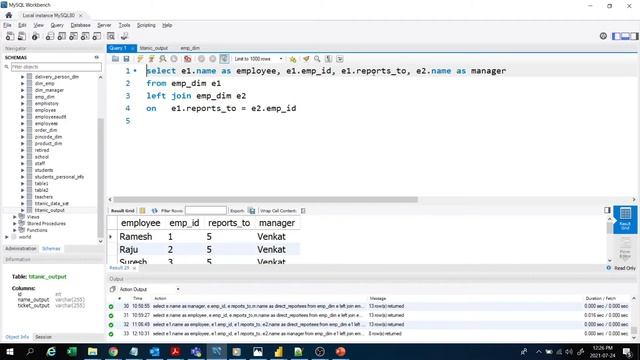
Task: Toggle the word wrap icon in query toolbar
Action: point(340,59)
